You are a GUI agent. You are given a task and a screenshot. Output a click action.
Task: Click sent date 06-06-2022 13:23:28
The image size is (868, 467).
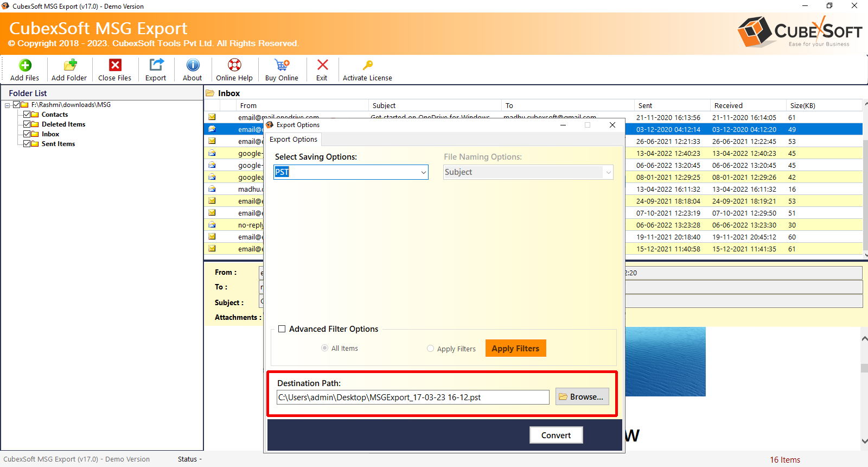(668, 225)
